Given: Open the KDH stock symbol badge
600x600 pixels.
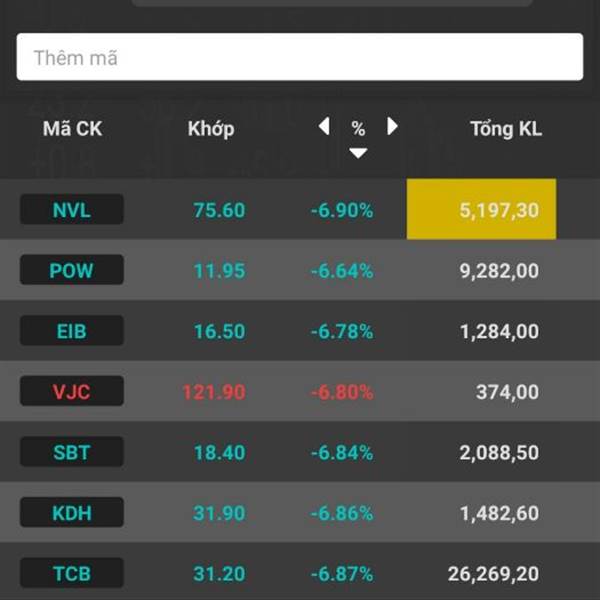Looking at the screenshot, I should 72,512.
